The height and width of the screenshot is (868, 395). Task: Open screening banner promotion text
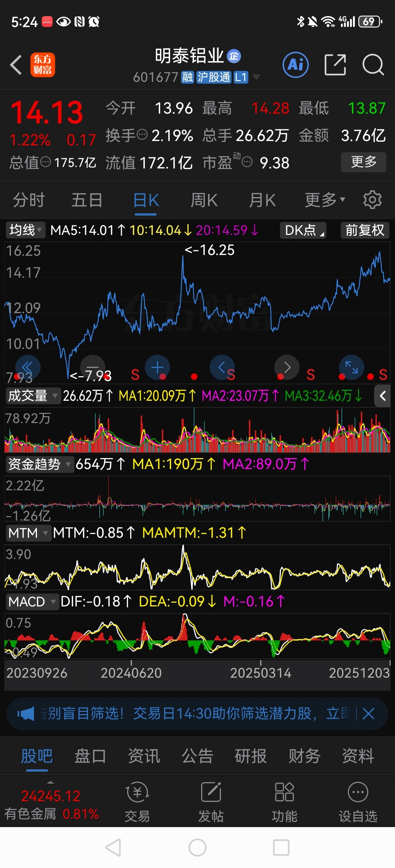(195, 713)
